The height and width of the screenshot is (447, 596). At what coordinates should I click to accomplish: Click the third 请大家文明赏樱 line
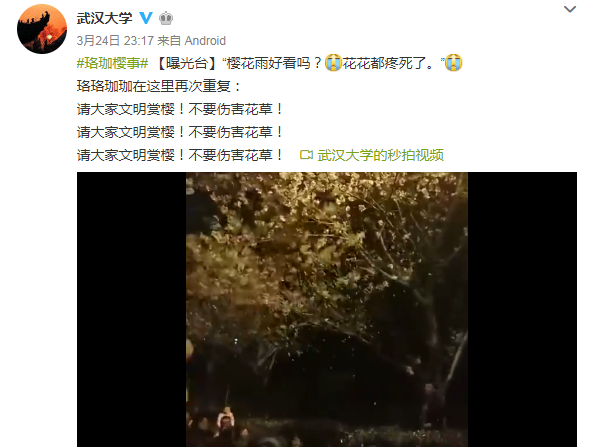pyautogui.click(x=181, y=155)
